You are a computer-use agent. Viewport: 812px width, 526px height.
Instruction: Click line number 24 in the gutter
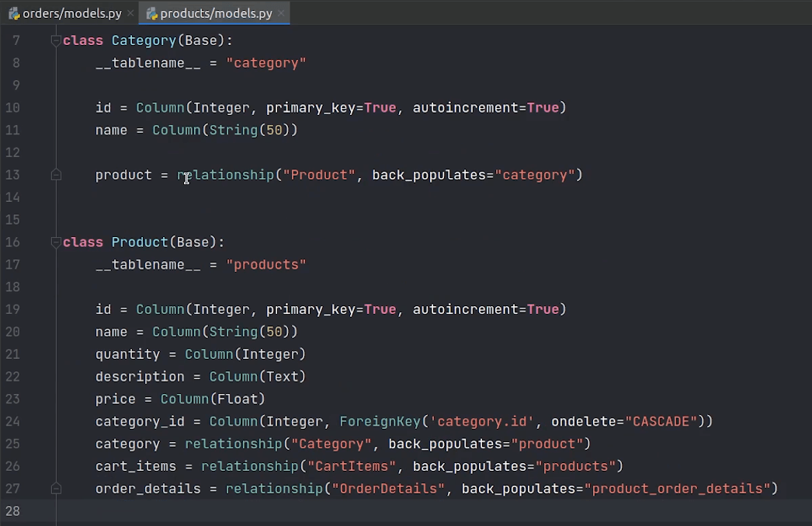tap(16, 422)
